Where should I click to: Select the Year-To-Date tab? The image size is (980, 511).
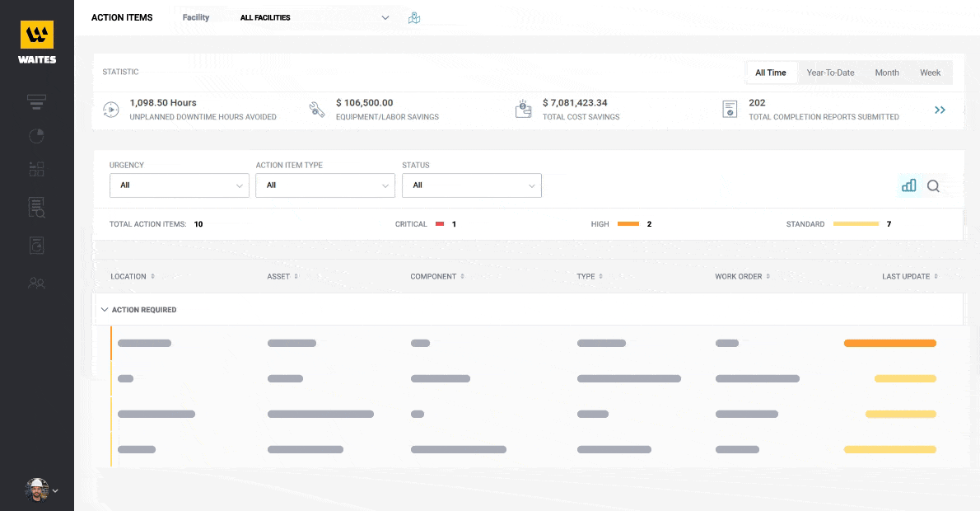830,73
